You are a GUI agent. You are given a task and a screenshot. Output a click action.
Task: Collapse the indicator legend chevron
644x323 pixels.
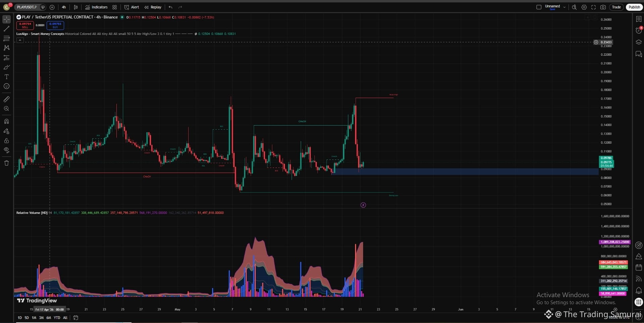(x=20, y=40)
